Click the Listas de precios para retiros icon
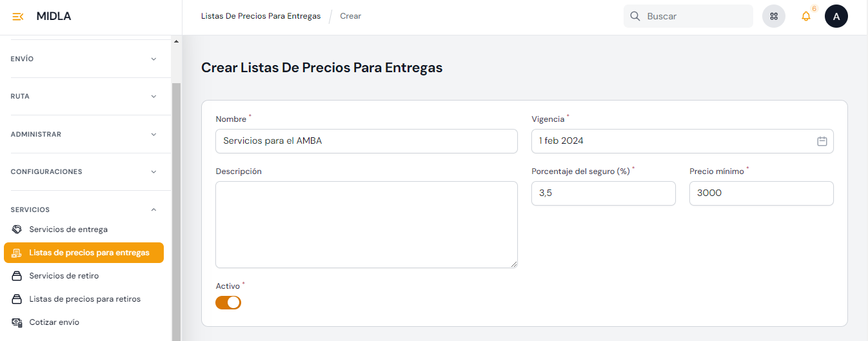 click(x=17, y=299)
